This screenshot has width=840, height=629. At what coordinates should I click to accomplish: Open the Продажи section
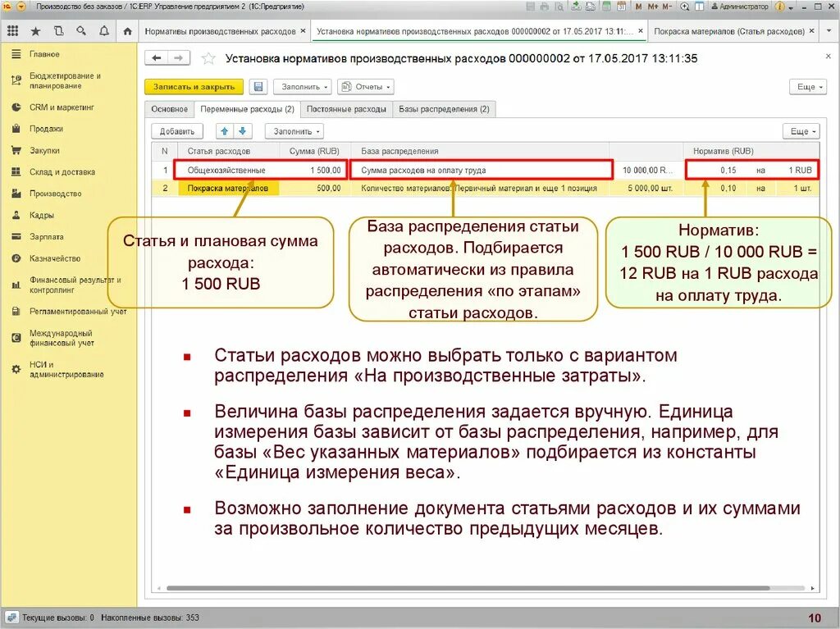point(46,129)
